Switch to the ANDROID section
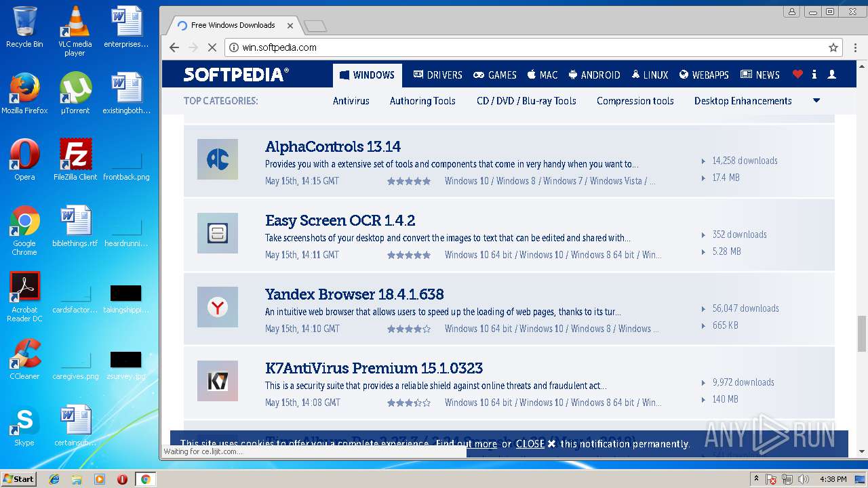 [x=595, y=75]
